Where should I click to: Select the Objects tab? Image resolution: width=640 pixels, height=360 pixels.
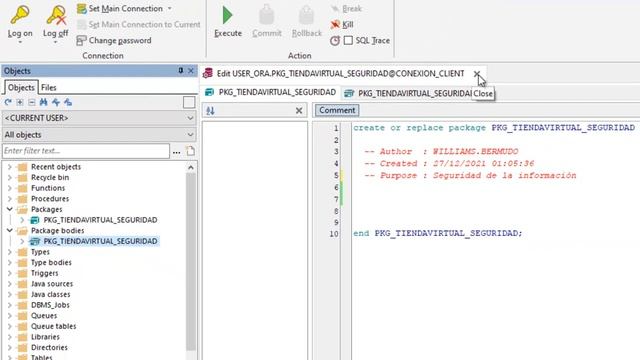[21, 88]
